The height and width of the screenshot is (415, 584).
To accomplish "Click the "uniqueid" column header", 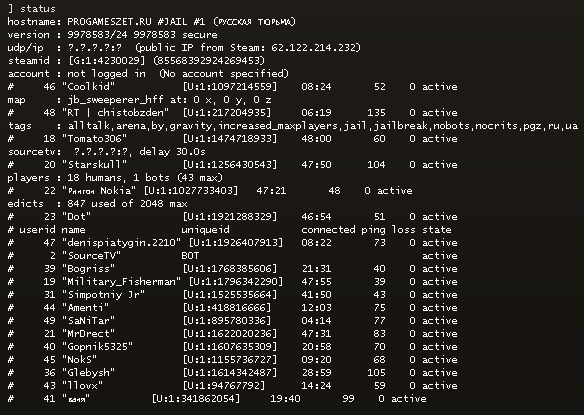I will pyautogui.click(x=206, y=230).
